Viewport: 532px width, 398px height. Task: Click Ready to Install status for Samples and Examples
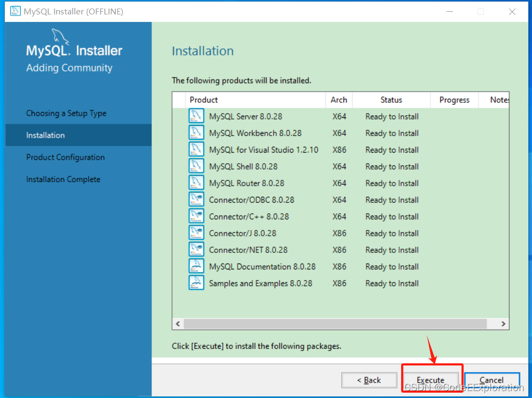[392, 283]
